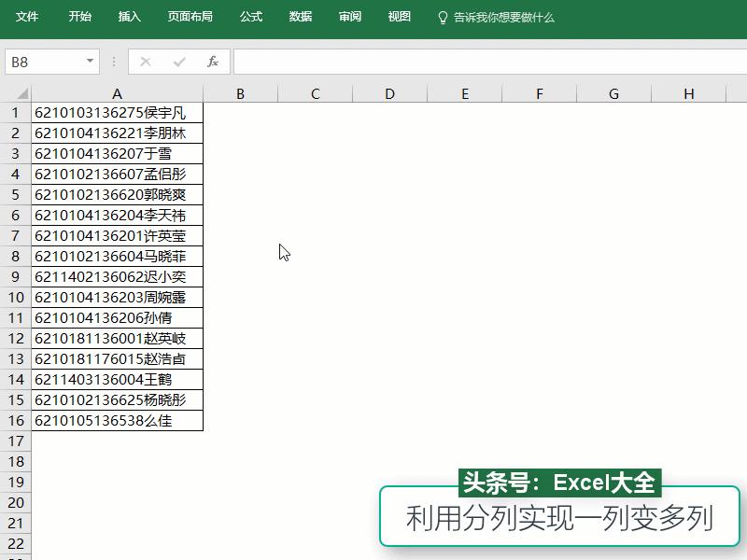
Task: Select cell A1 containing 侯宇凡 data
Action: point(117,113)
